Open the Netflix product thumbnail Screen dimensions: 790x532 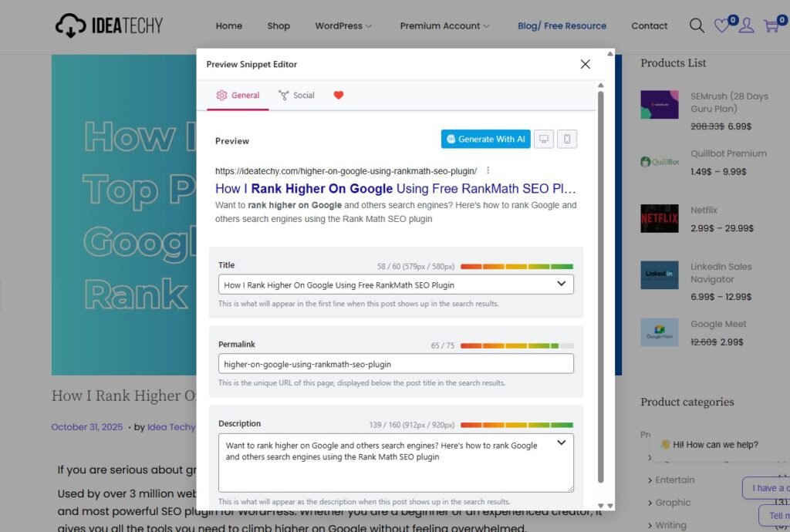pyautogui.click(x=660, y=219)
